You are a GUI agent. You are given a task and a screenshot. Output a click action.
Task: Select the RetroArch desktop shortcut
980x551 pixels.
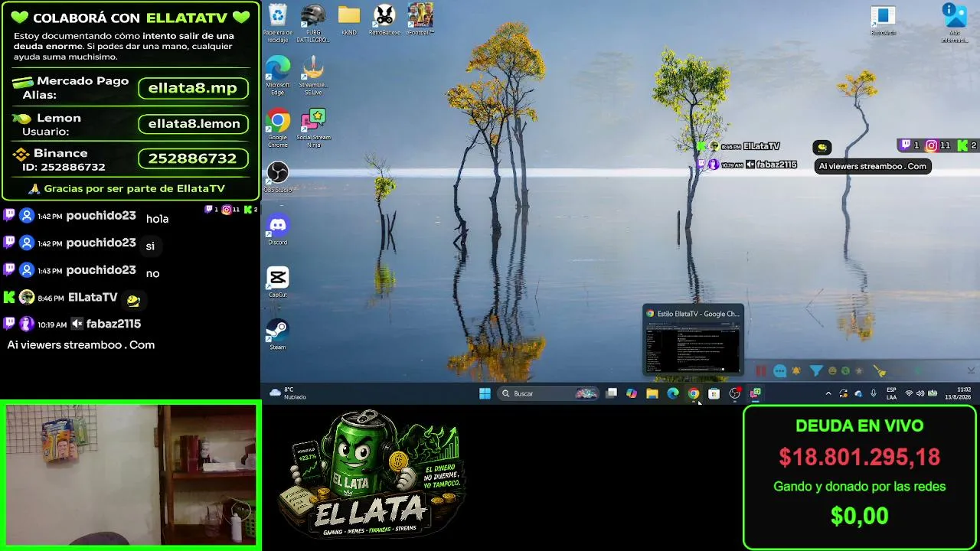[x=883, y=21]
